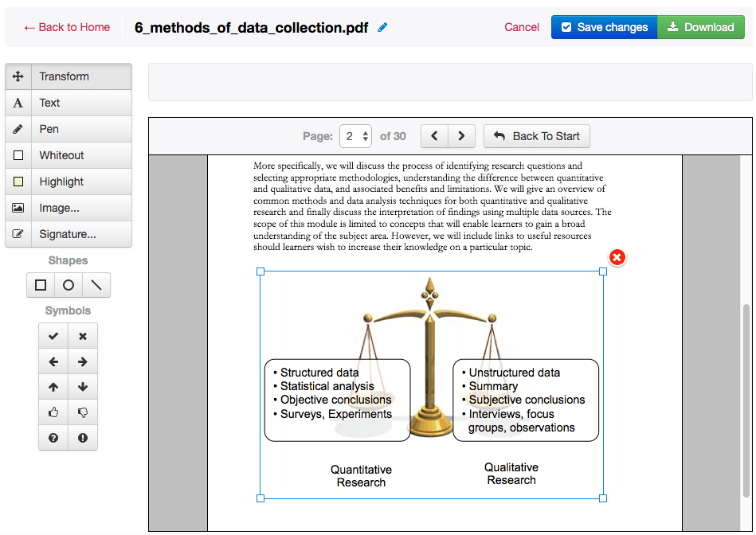Select the line shape tool
756x535 pixels.
[96, 285]
